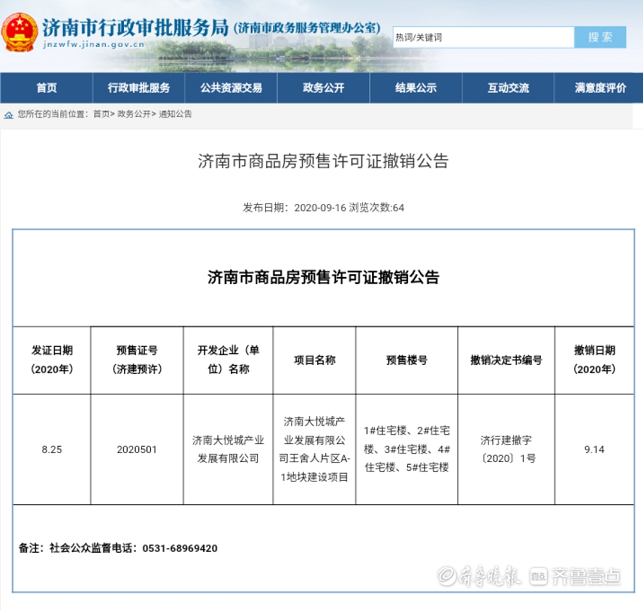Image resolution: width=643 pixels, height=610 pixels.
Task: Click the breadcrumb location icon
Action: [9, 114]
